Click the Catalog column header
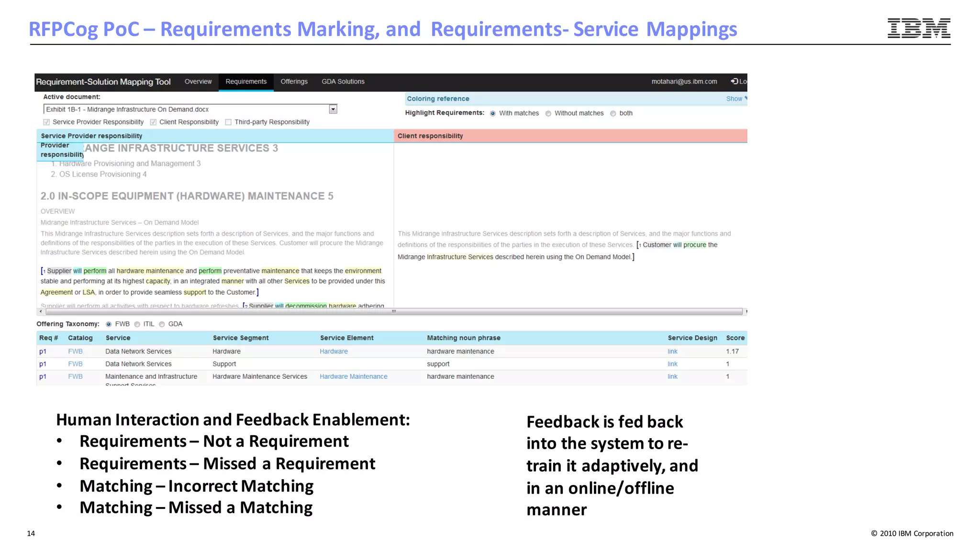980x551 pixels. (x=80, y=338)
